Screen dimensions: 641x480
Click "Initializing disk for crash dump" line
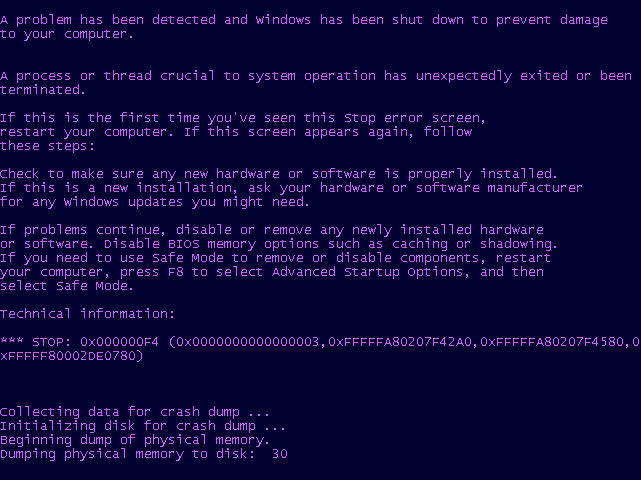[x=143, y=426]
